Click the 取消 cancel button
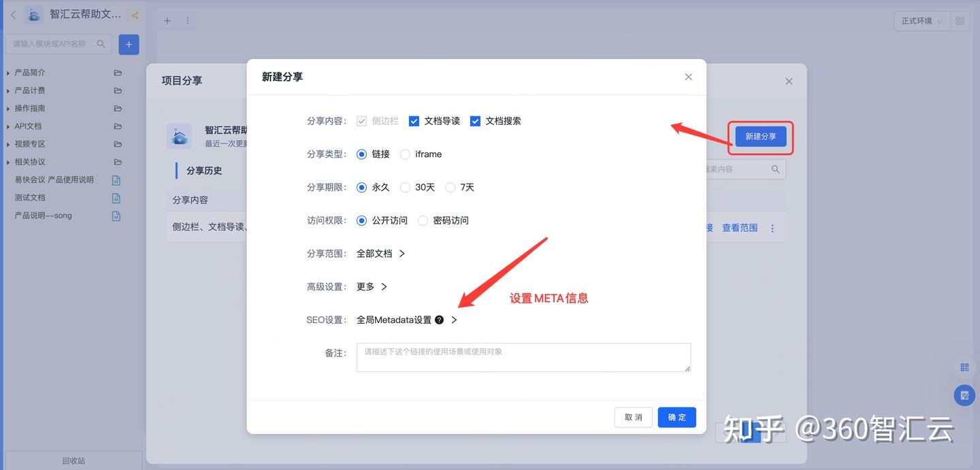 pyautogui.click(x=633, y=418)
